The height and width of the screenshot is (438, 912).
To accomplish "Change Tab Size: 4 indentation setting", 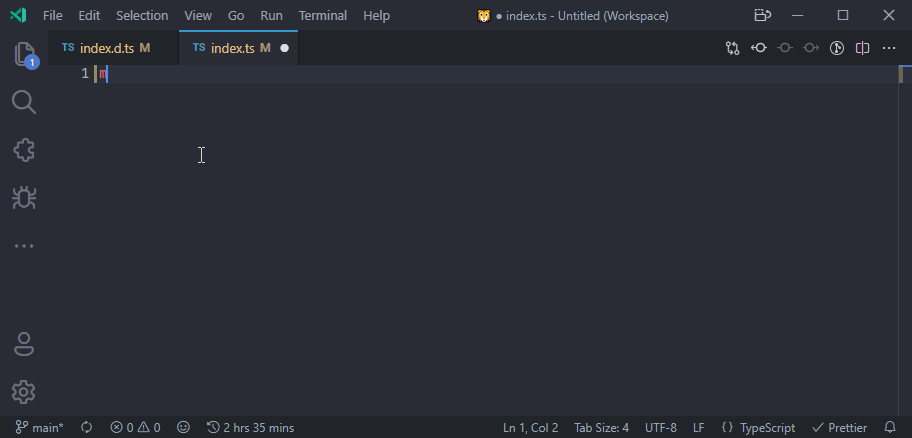I will [x=601, y=428].
